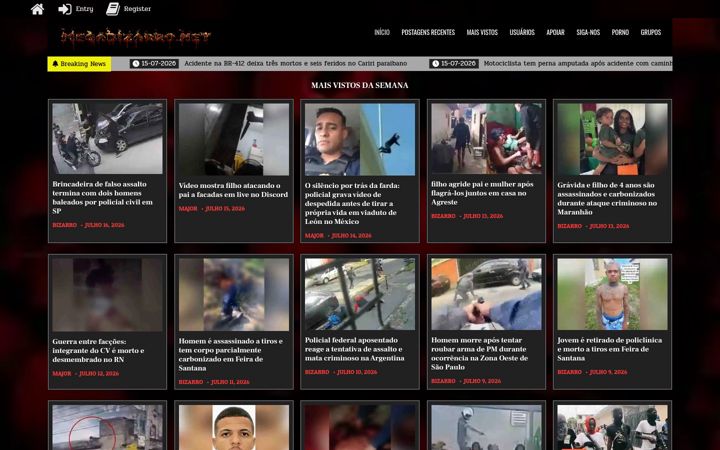Image resolution: width=720 pixels, height=450 pixels.
Task: Click third-row thumbnail of masked men group
Action: (x=613, y=427)
